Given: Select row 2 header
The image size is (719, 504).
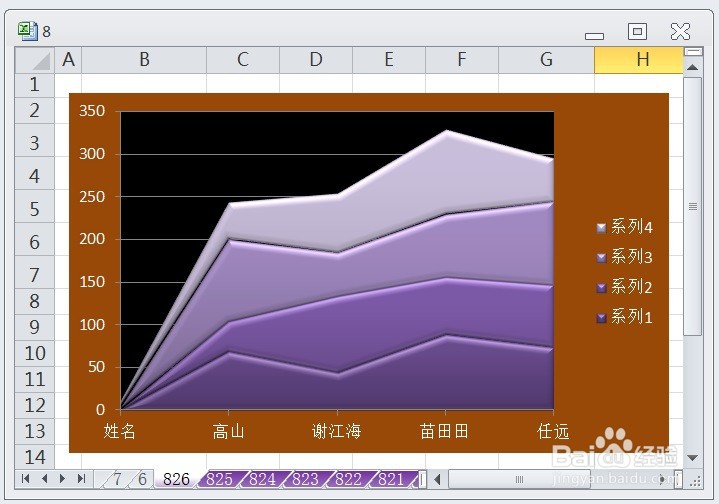Looking at the screenshot, I should pyautogui.click(x=34, y=111).
